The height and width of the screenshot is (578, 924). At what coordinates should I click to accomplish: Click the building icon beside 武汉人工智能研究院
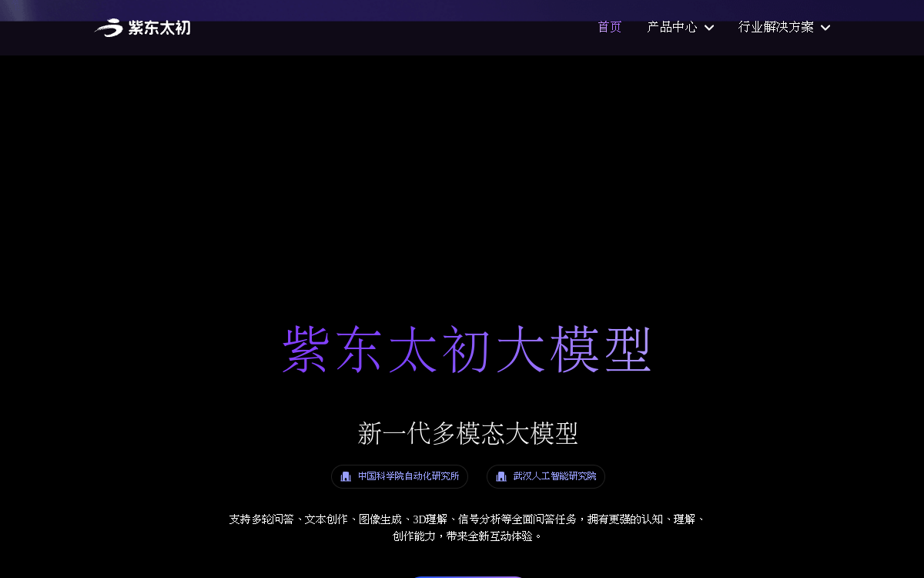click(501, 476)
